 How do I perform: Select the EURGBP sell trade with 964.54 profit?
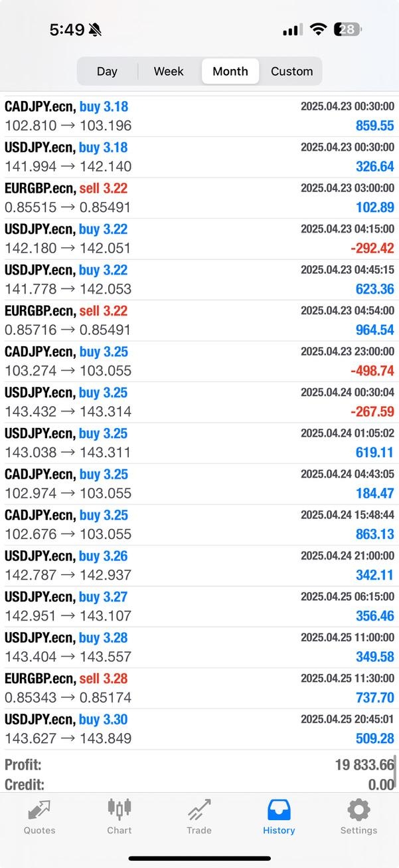coord(199,320)
